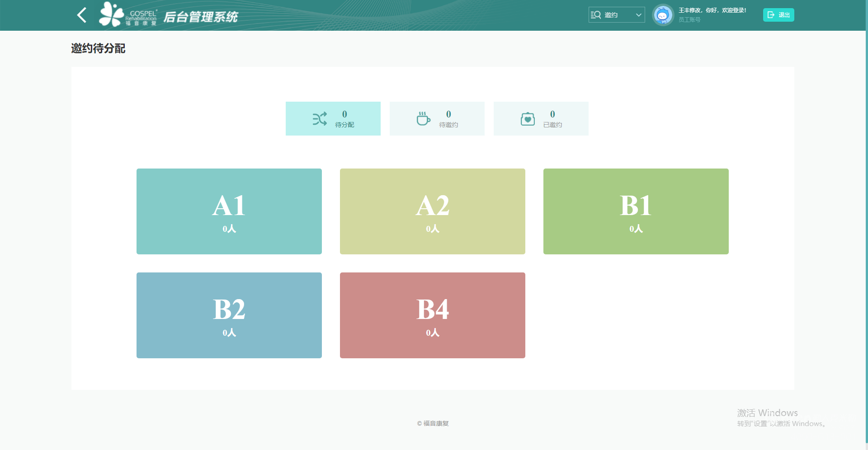Click the © 福音康复 footer text

(x=433, y=423)
